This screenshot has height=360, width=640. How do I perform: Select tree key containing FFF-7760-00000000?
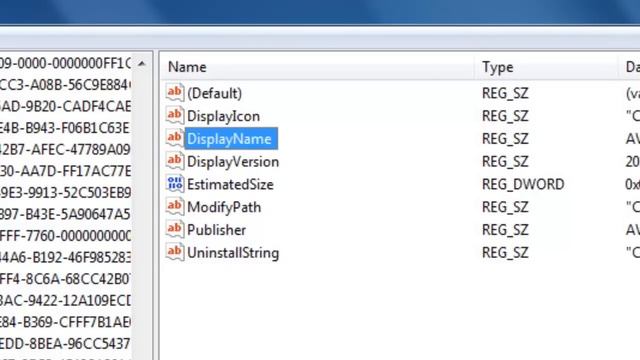pyautogui.click(x=65, y=236)
